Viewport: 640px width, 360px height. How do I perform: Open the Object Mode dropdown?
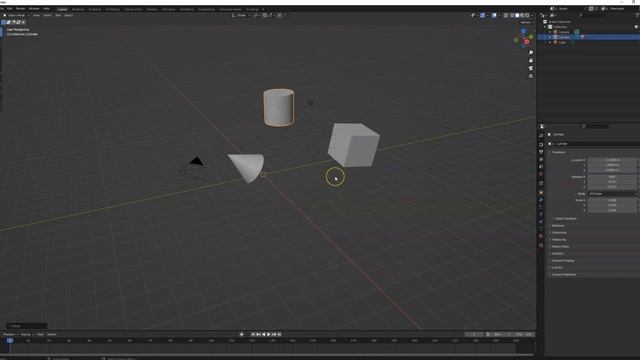click(16, 15)
